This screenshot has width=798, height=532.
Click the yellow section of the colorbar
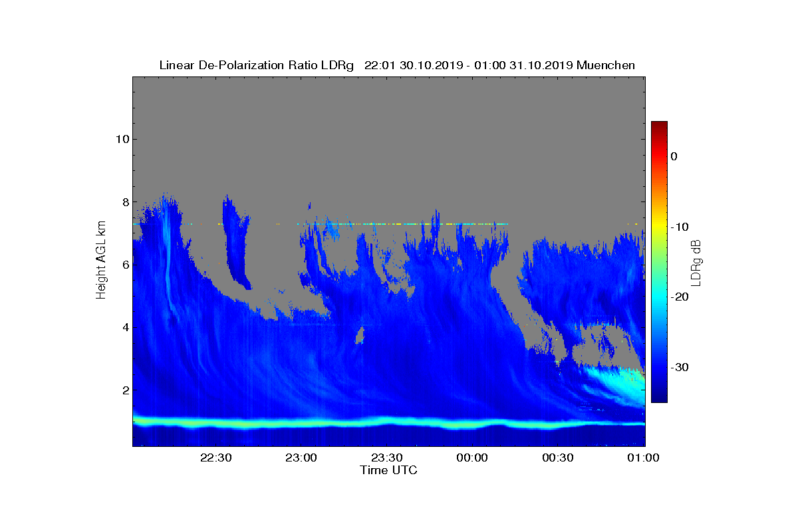pos(659,227)
